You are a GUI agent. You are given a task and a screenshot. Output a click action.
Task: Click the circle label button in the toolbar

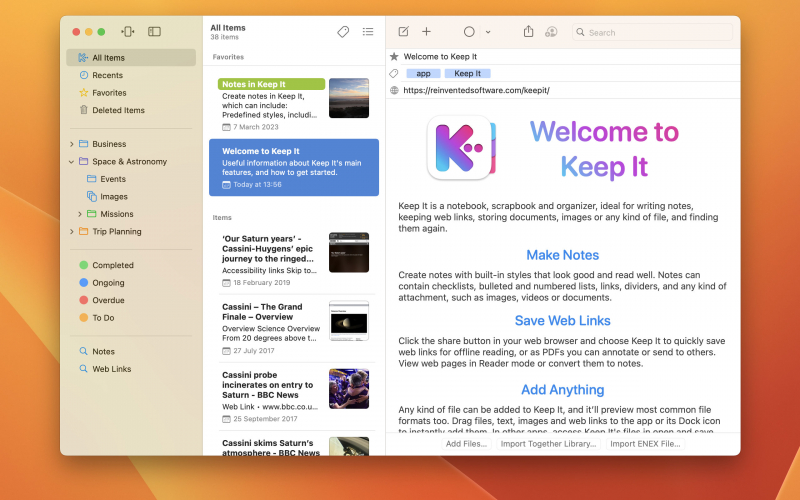(x=469, y=32)
